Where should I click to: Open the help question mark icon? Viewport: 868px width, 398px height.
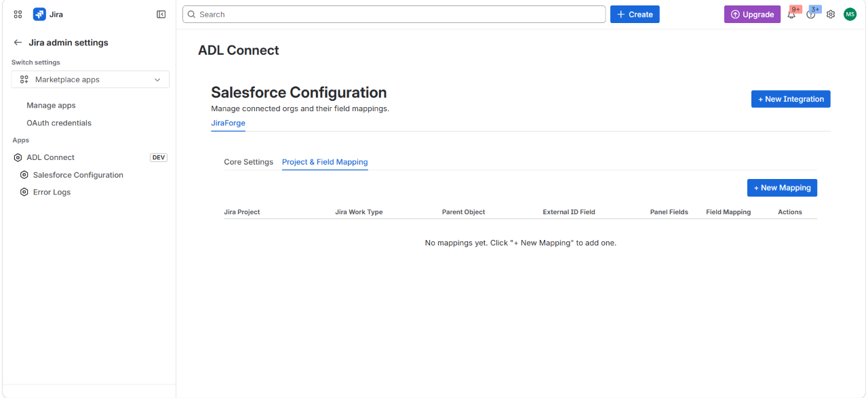(x=811, y=14)
